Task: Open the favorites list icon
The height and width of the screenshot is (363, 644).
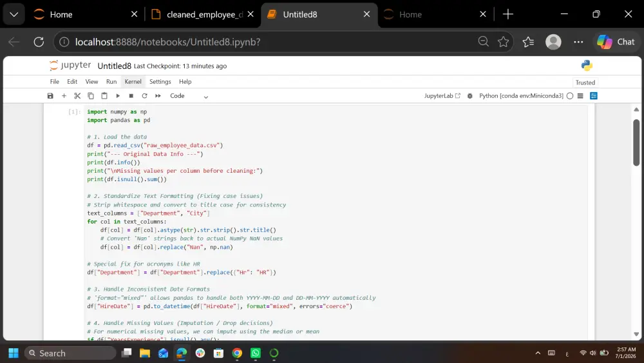Action: coord(528,42)
